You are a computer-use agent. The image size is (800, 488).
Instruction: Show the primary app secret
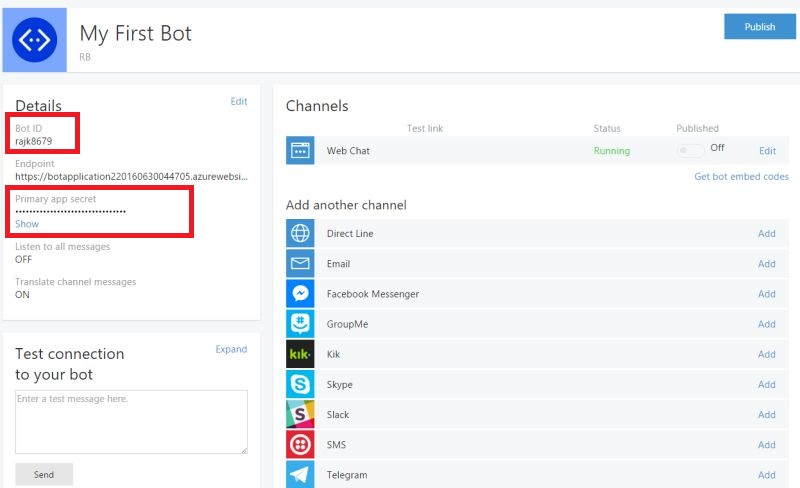(27, 224)
